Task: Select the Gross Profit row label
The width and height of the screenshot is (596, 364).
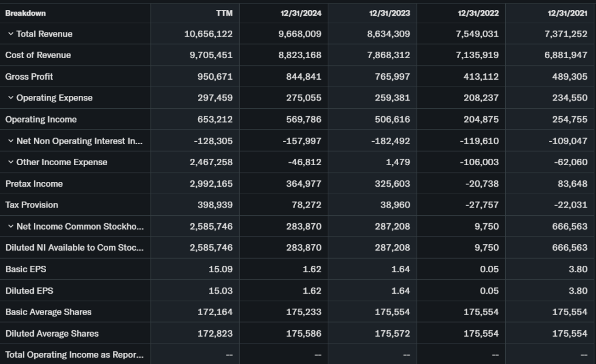Action: click(x=29, y=77)
